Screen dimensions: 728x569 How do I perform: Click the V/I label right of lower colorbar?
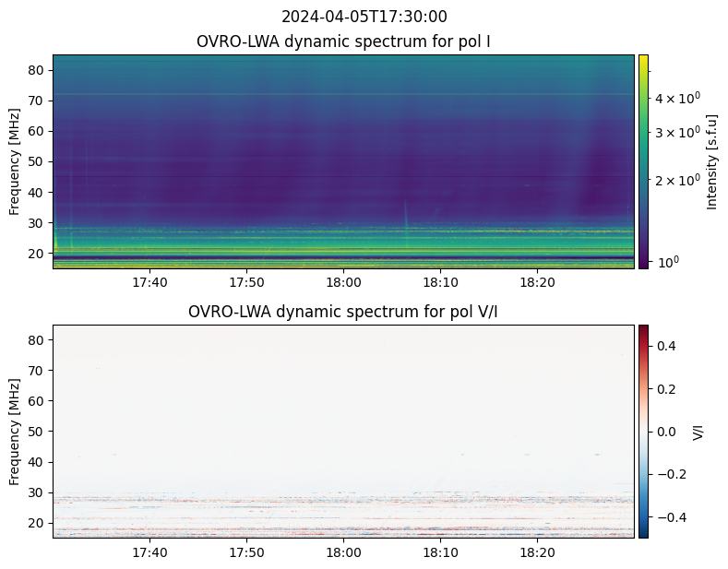tap(698, 431)
